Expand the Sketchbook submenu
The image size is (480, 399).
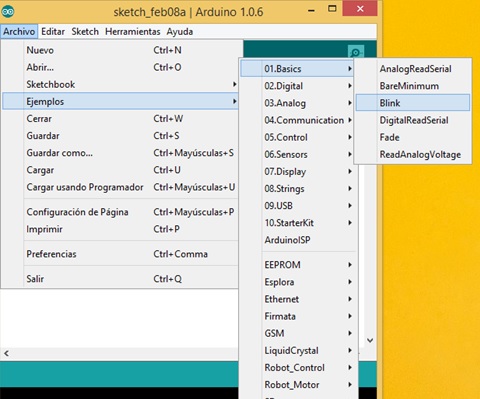120,84
